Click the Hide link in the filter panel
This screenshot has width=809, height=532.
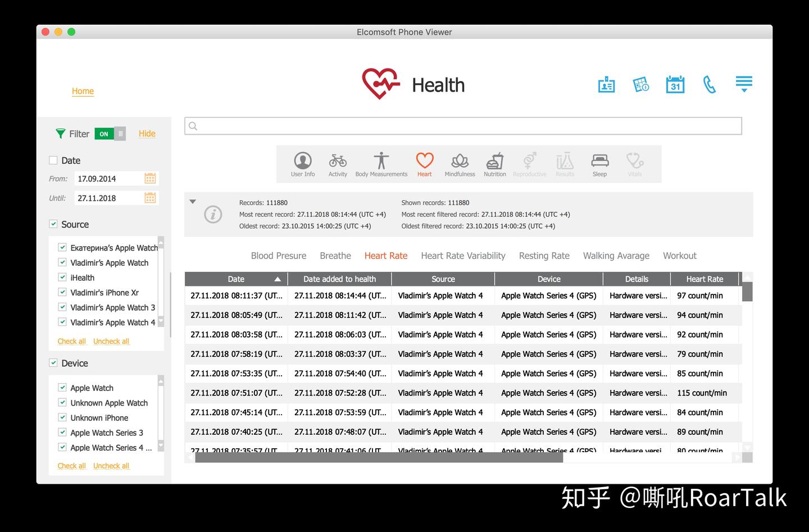pyautogui.click(x=147, y=134)
